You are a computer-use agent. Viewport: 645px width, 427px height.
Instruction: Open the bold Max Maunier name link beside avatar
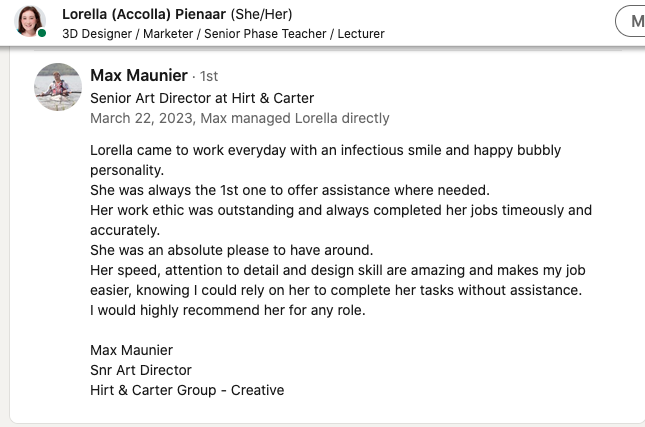[138, 76]
